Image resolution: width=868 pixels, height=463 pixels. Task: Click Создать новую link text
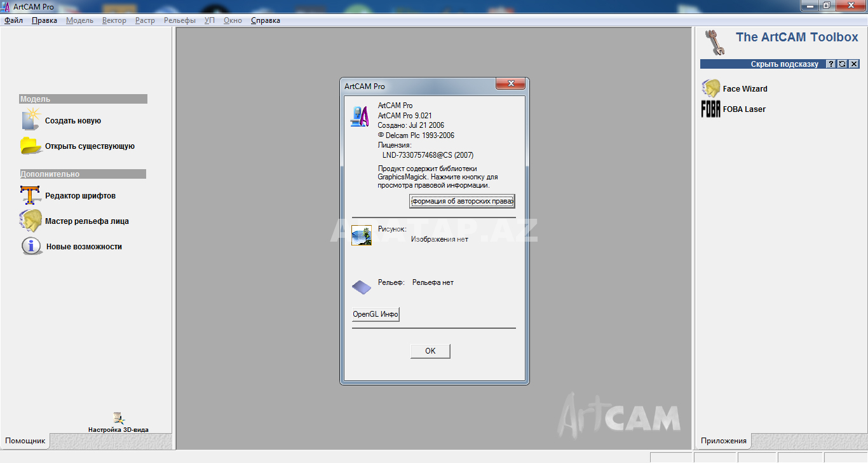pyautogui.click(x=73, y=121)
